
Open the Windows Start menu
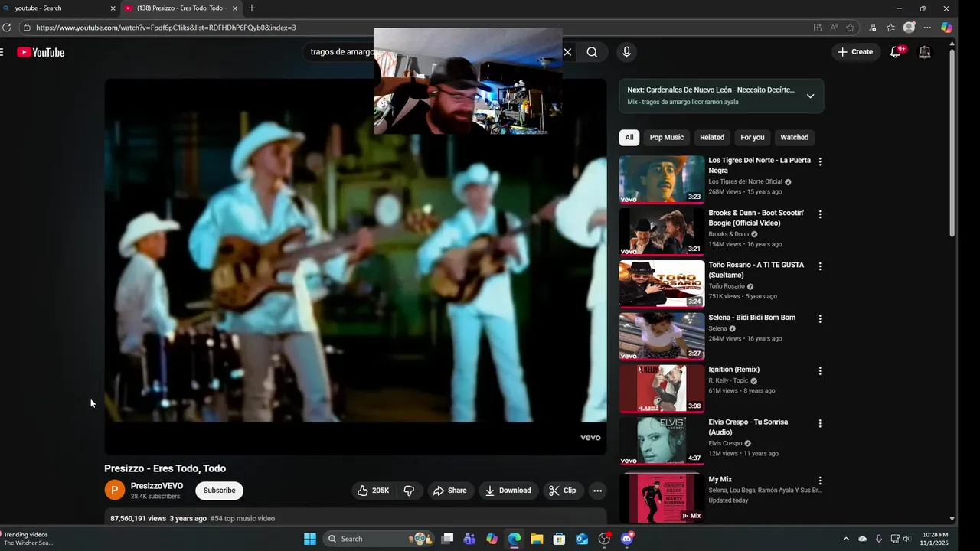coord(310,539)
